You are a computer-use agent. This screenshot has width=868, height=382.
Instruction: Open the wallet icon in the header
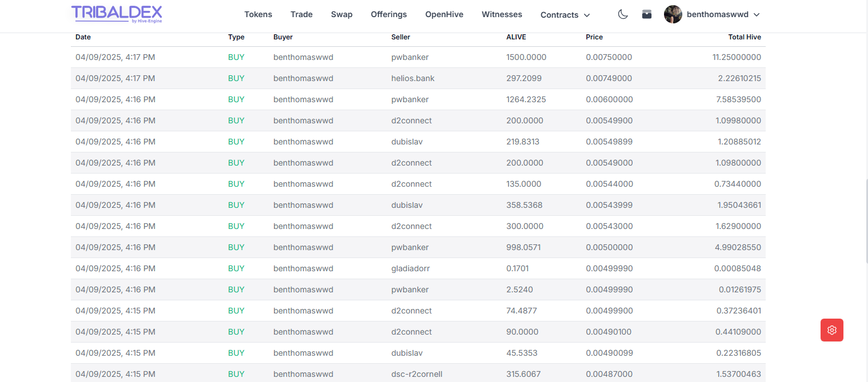tap(647, 14)
